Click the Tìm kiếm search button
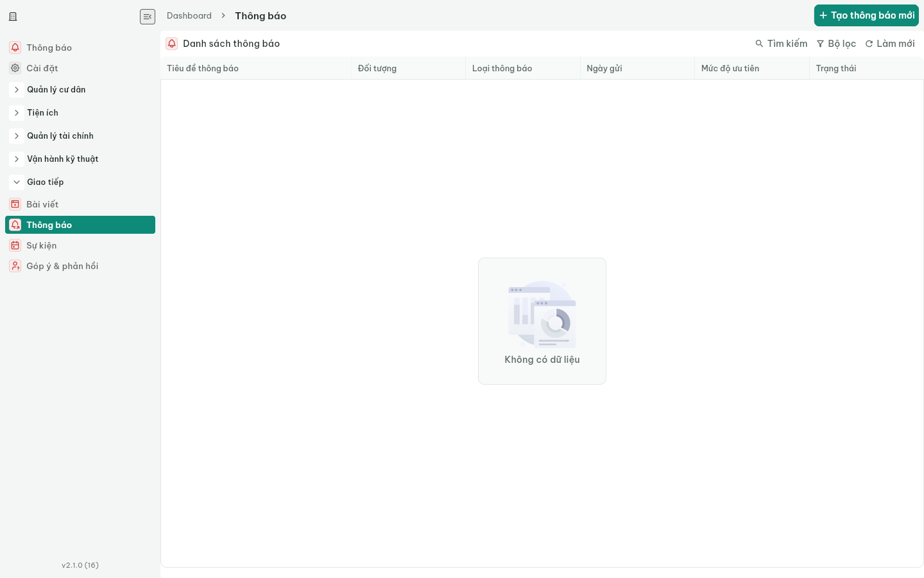Viewport: 924px width, 578px height. (781, 44)
